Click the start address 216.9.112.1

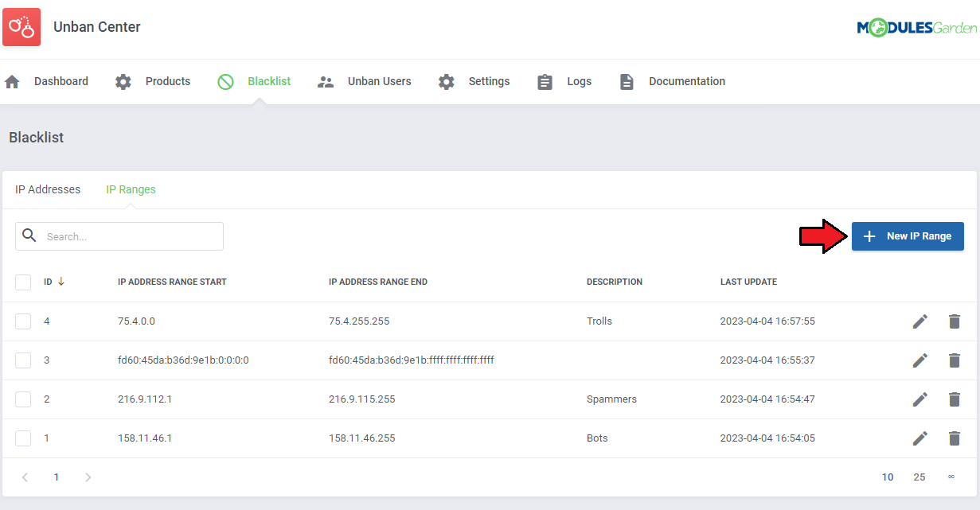[x=145, y=399]
